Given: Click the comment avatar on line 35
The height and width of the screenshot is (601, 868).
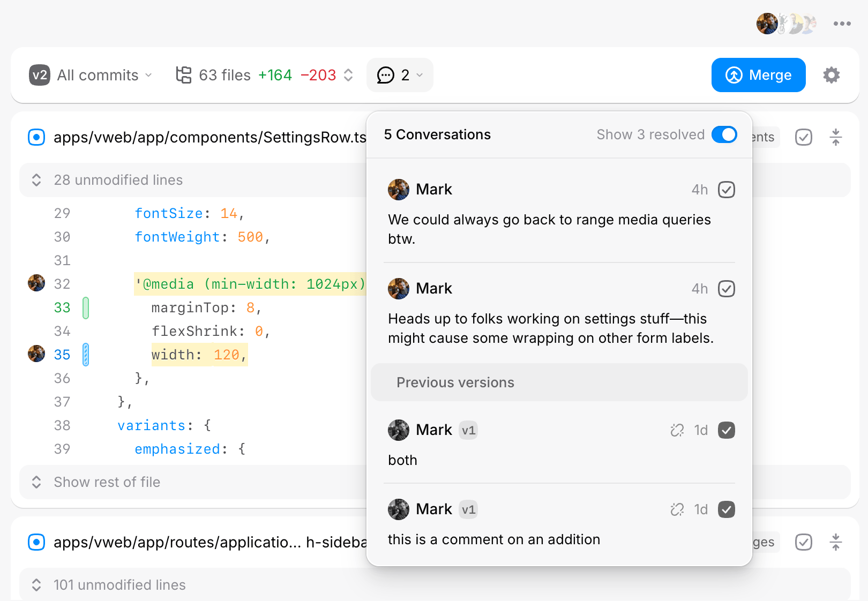Looking at the screenshot, I should click(36, 354).
